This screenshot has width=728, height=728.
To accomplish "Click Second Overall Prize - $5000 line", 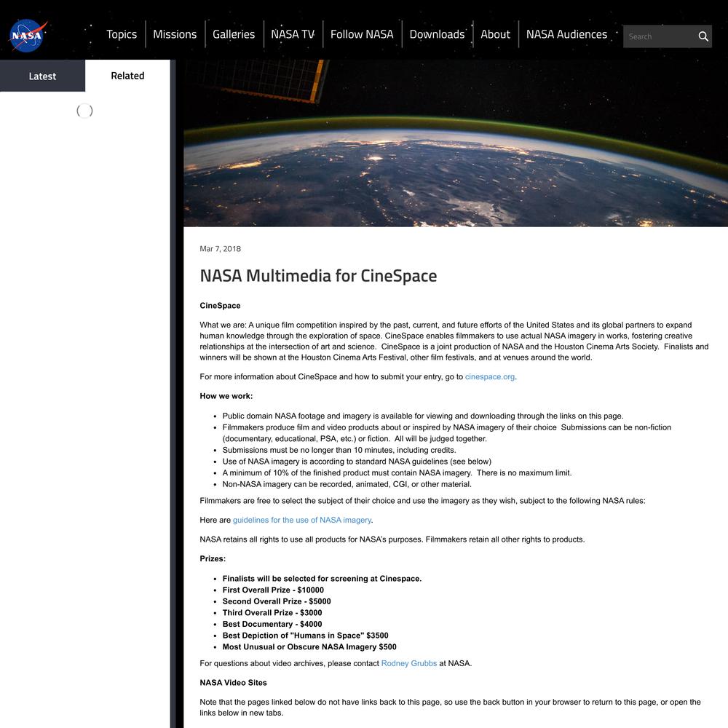I will tap(277, 601).
